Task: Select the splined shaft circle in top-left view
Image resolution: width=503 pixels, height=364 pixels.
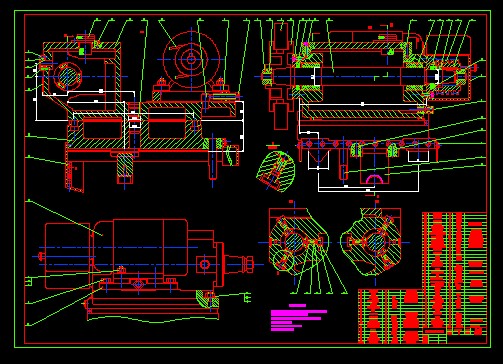Action: [68, 76]
